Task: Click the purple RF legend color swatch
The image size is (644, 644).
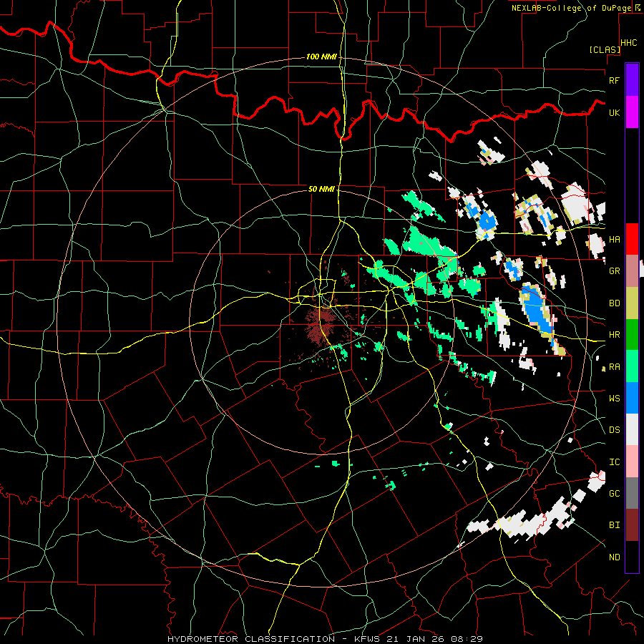Action: click(632, 80)
